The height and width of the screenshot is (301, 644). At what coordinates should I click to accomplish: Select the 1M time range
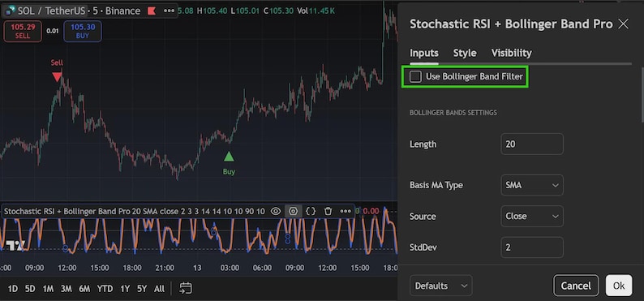48,289
